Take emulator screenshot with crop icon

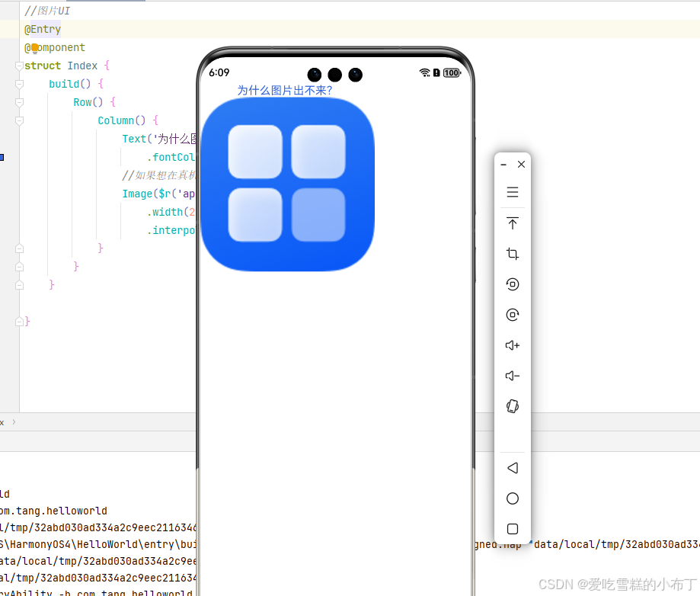tap(513, 254)
